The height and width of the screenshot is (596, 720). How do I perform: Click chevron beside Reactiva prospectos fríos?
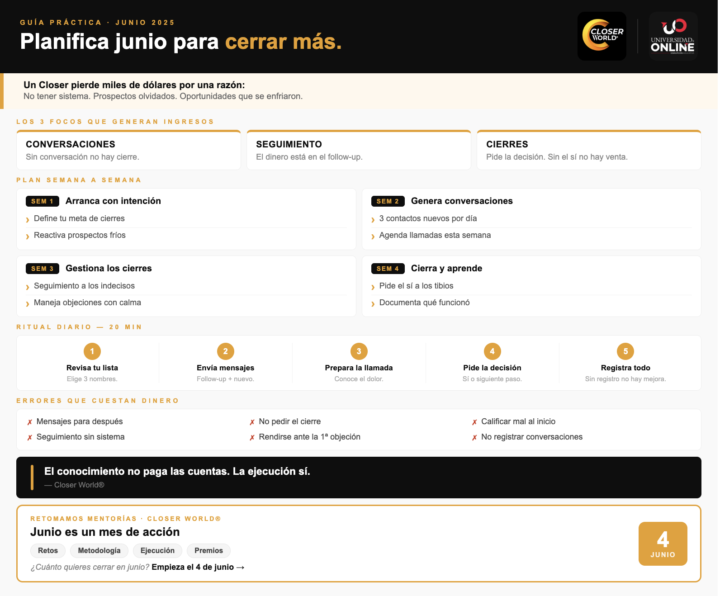click(28, 236)
